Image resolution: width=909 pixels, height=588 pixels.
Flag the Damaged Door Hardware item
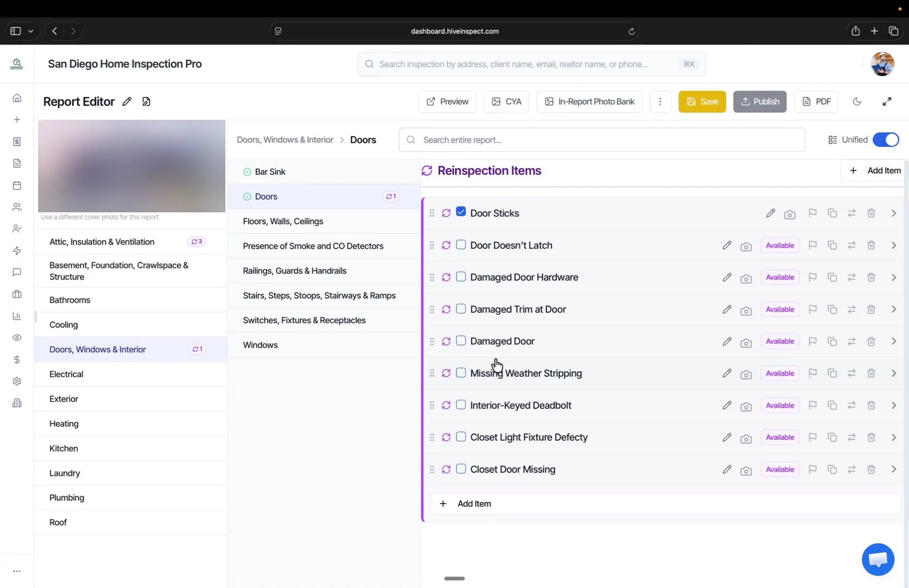pyautogui.click(x=813, y=278)
